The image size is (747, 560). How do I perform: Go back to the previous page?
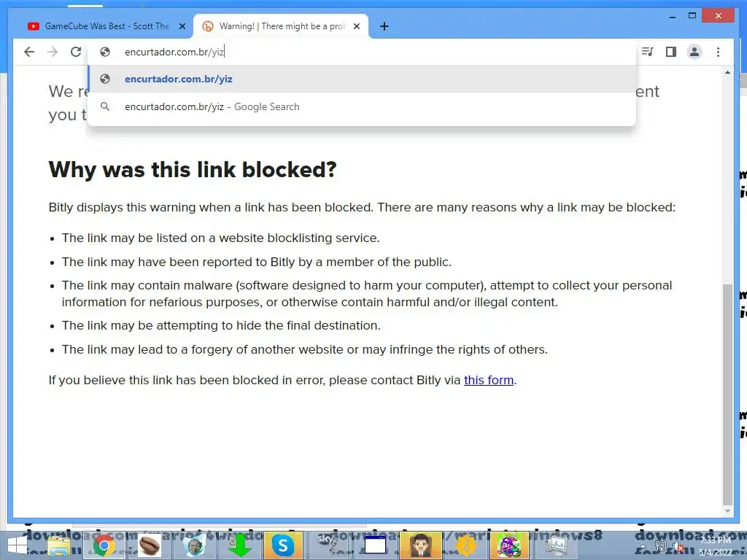[29, 52]
